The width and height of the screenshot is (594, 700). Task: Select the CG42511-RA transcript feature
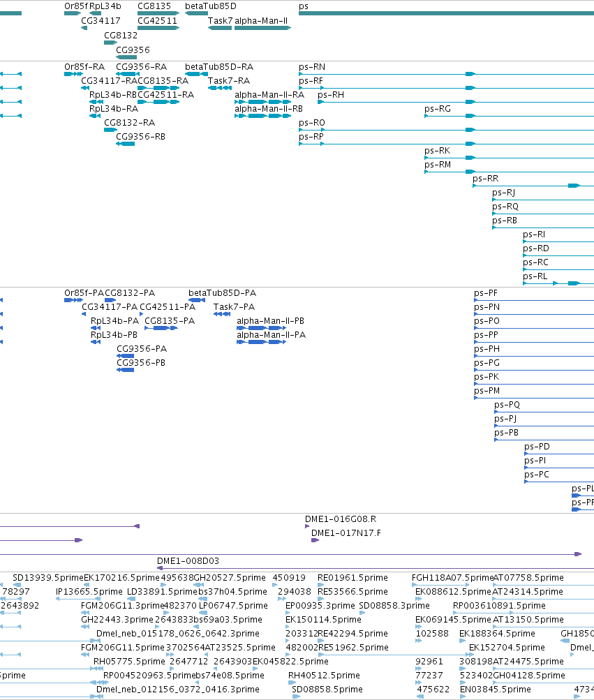158,102
